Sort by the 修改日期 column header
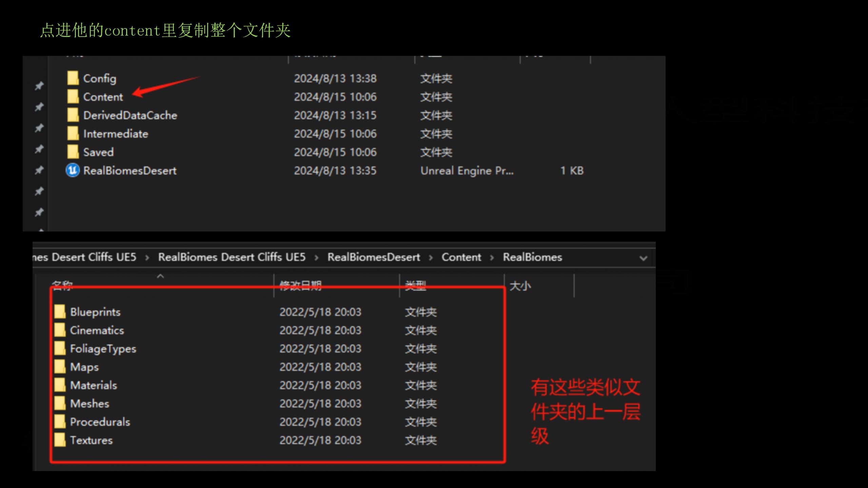The image size is (868, 488). [x=300, y=286]
